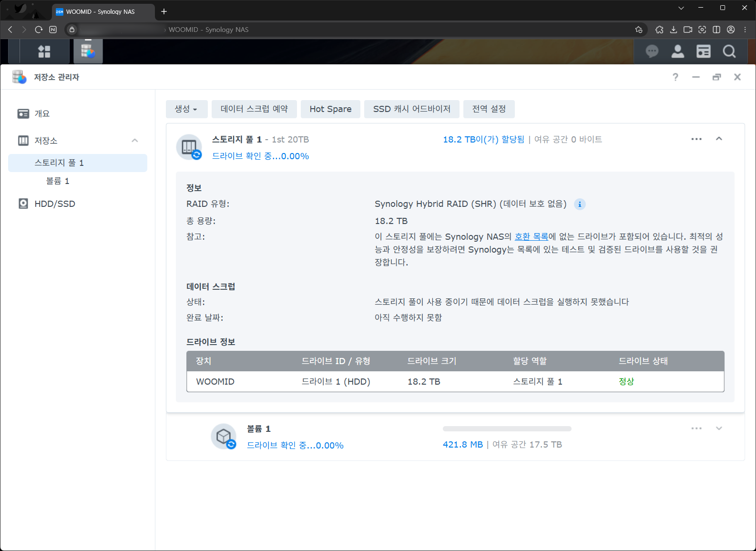Select HDD/SSD in the sidebar

78,204
